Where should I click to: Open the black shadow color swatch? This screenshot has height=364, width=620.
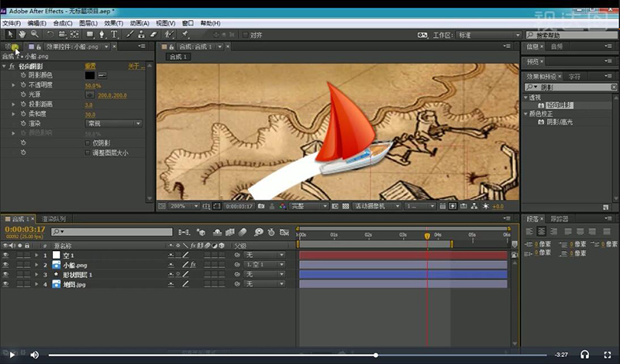tap(89, 75)
